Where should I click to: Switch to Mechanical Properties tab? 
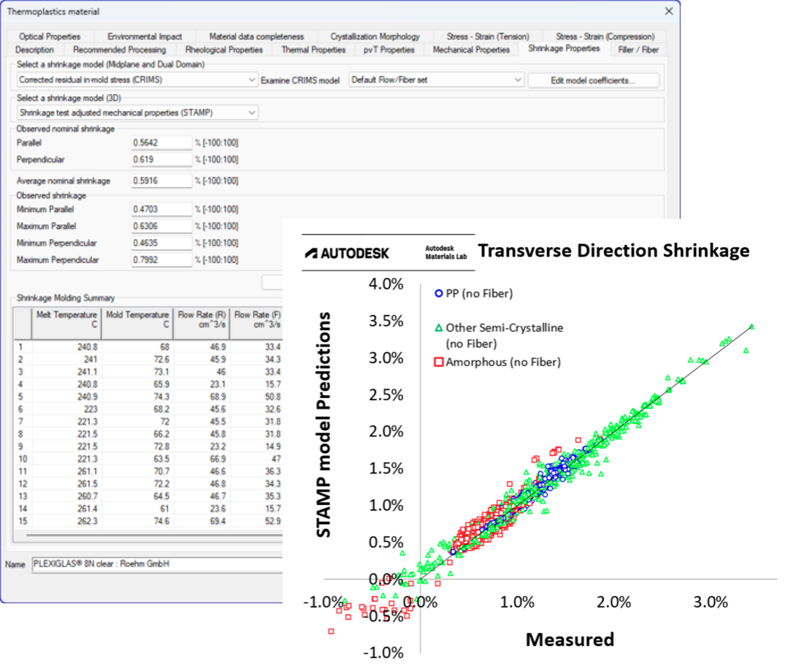coord(471,50)
